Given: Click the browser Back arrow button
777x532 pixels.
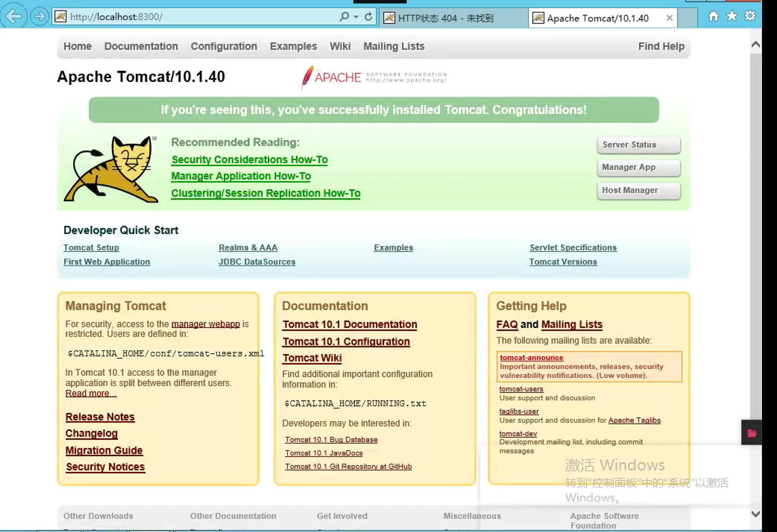Looking at the screenshot, I should click(14, 16).
